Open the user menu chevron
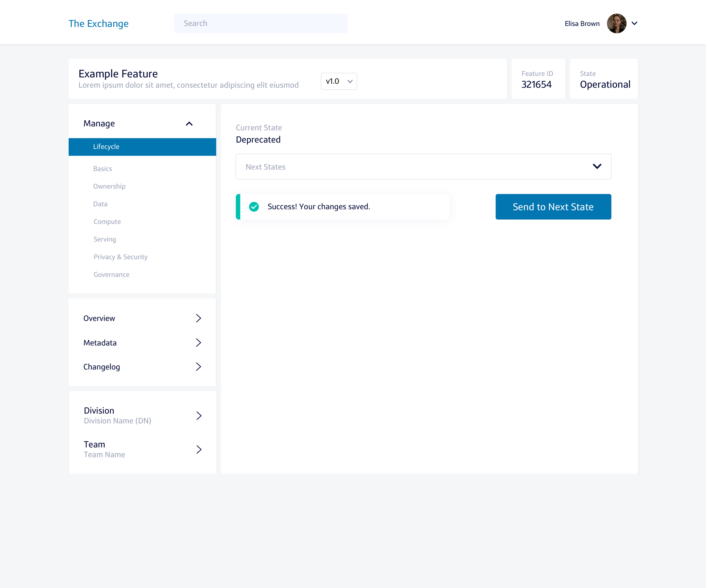This screenshot has height=588, width=706. (634, 23)
